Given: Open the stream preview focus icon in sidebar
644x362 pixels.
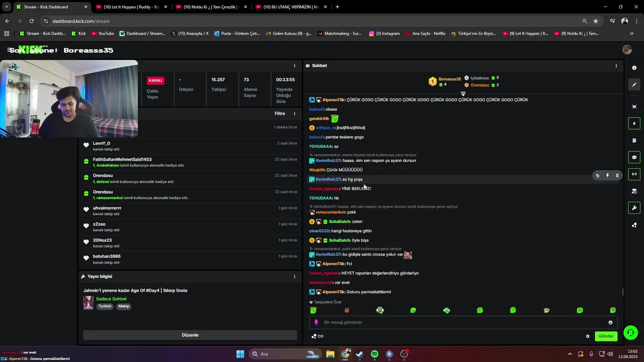Looking at the screenshot, I should pos(634,107).
